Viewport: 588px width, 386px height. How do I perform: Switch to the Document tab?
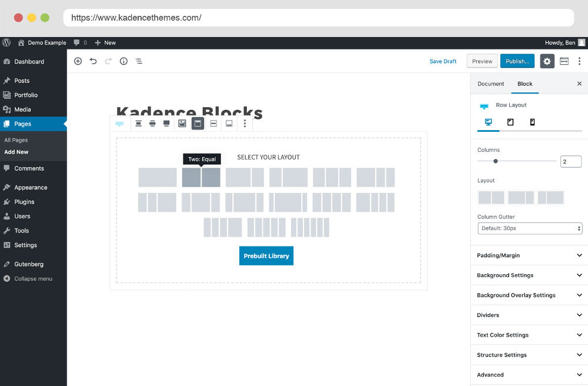click(490, 84)
